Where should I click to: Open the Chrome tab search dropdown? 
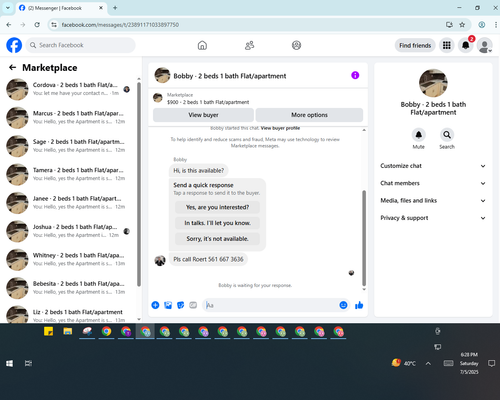pyautogui.click(x=8, y=8)
